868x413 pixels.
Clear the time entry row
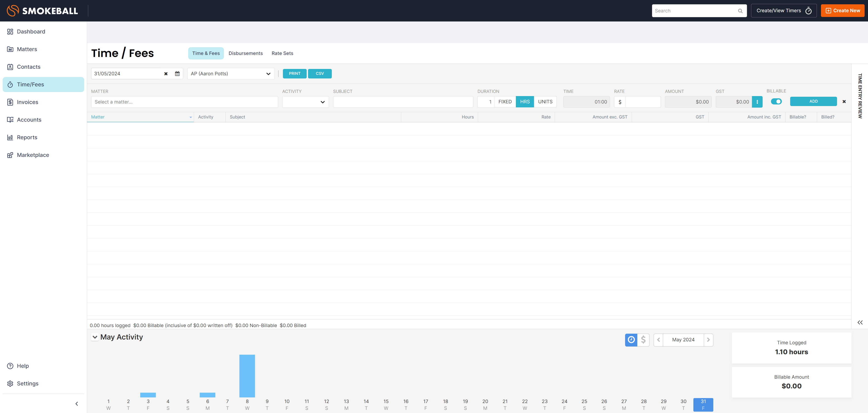[x=844, y=101]
